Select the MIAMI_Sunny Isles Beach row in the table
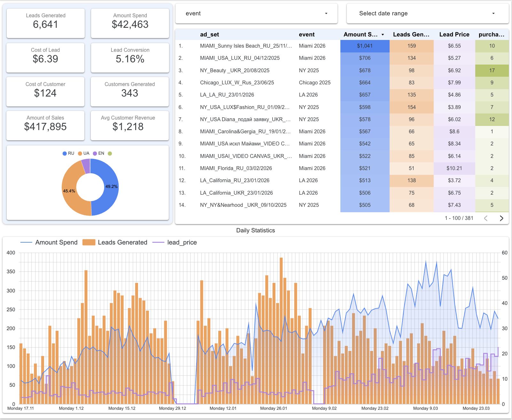The width and height of the screenshot is (512, 420). tap(246, 46)
